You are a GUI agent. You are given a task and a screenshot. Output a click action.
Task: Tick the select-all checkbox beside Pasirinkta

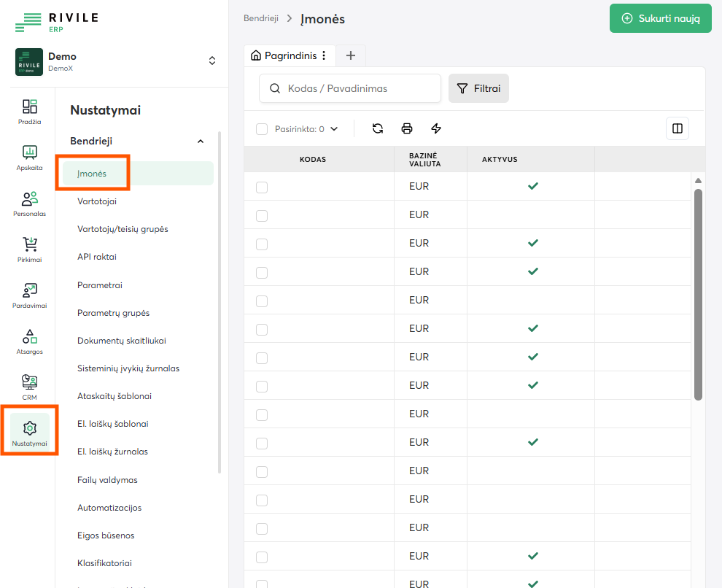(x=262, y=129)
